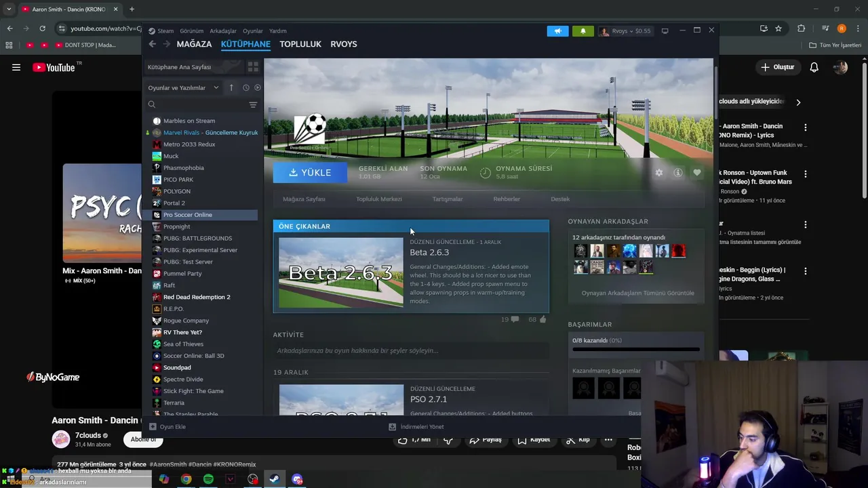Image resolution: width=868 pixels, height=488 pixels.
Task: Open advanced filter icon beside library search
Action: [253, 104]
